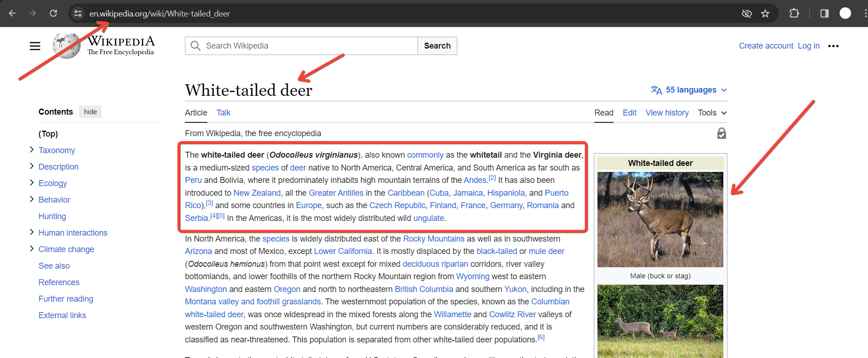Click citation reference [6]
This screenshot has width=868, height=358.
click(541, 337)
